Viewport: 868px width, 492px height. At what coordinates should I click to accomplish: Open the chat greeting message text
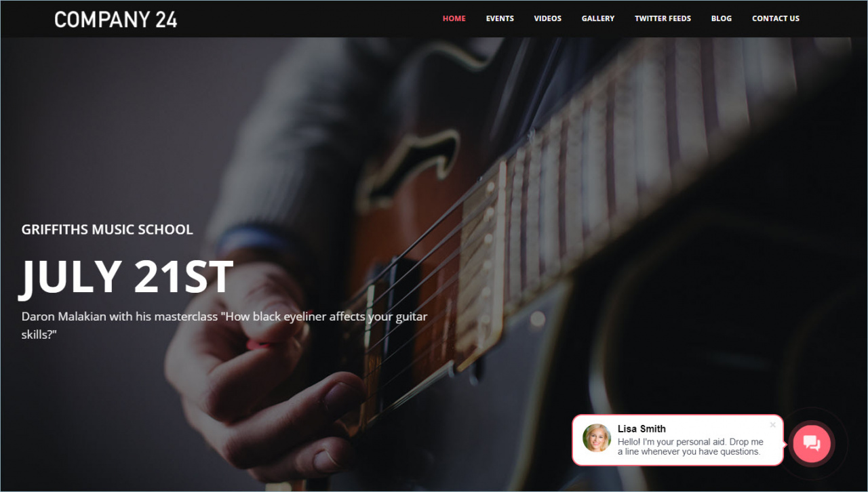point(690,447)
